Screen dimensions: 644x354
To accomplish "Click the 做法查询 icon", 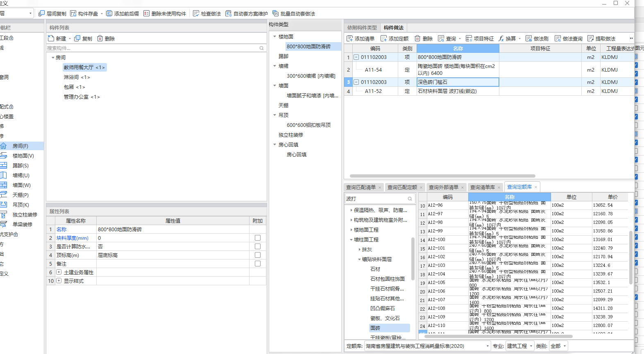I will (558, 38).
